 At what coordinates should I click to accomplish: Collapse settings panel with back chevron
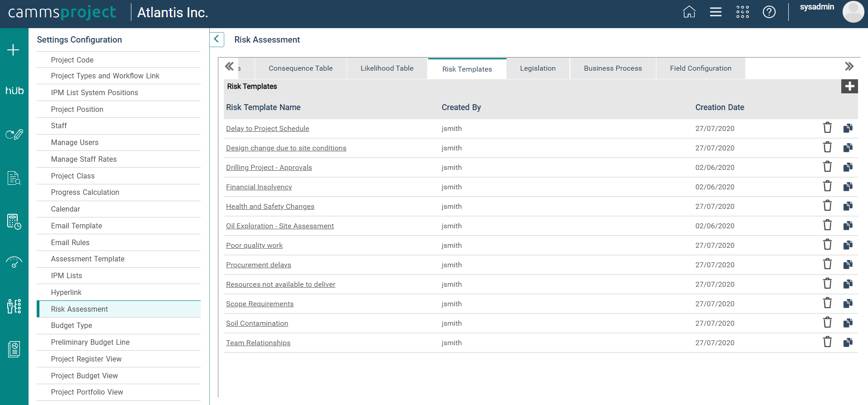[x=217, y=39]
